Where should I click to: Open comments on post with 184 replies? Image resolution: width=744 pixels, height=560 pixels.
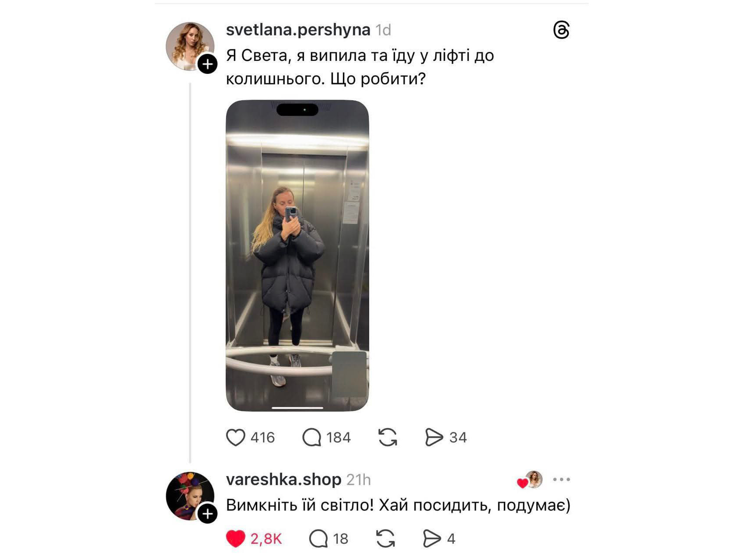tap(312, 437)
